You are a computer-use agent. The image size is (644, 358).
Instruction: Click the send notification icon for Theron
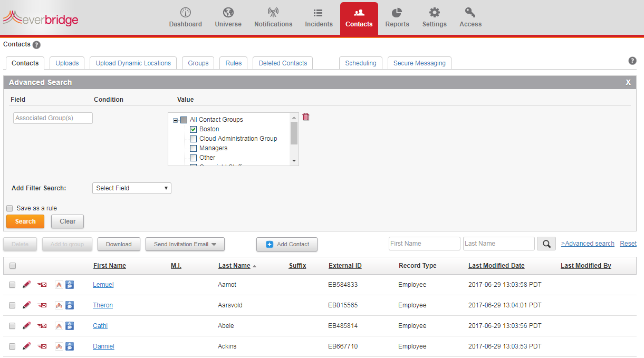pyautogui.click(x=42, y=305)
